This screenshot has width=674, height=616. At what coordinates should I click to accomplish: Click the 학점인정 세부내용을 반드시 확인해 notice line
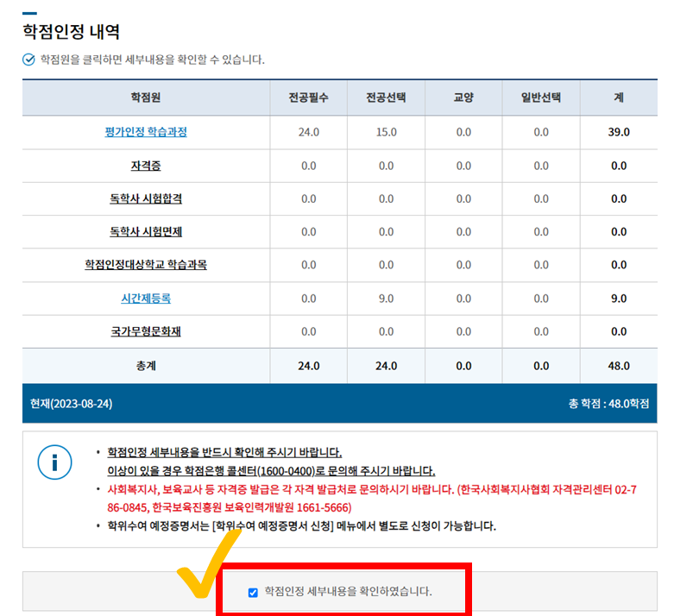click(224, 452)
